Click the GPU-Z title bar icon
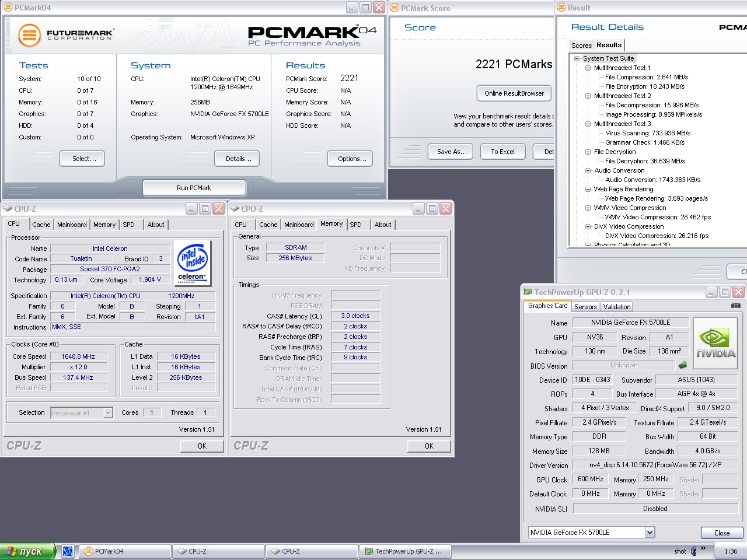Screen dimensions: 747x560 528,292
